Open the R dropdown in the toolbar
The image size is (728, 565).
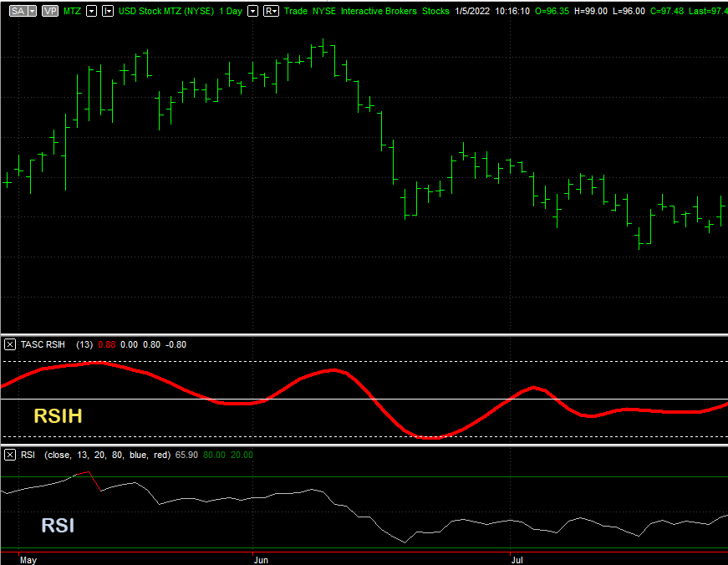click(271, 11)
